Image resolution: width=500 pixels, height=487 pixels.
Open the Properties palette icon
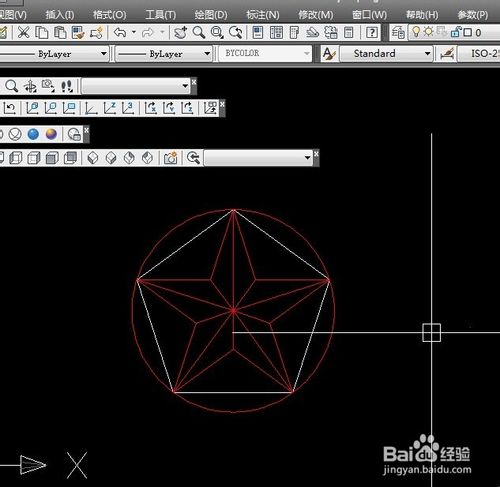[x=258, y=33]
